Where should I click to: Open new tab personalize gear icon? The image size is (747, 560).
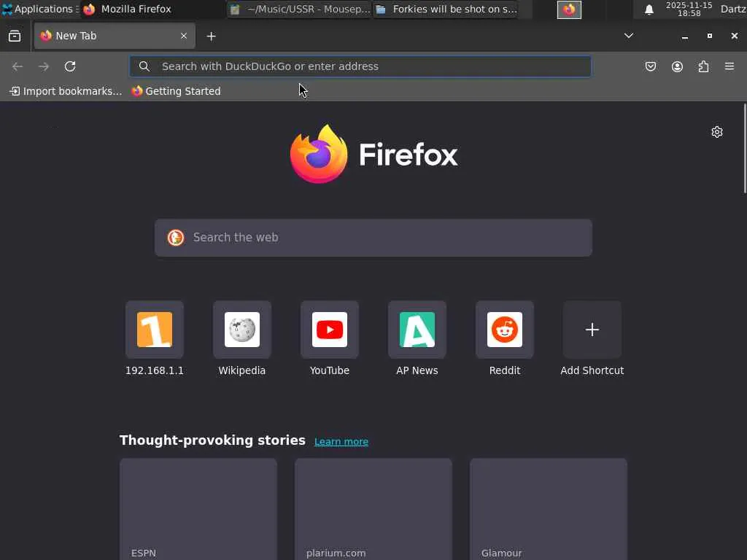tap(717, 132)
